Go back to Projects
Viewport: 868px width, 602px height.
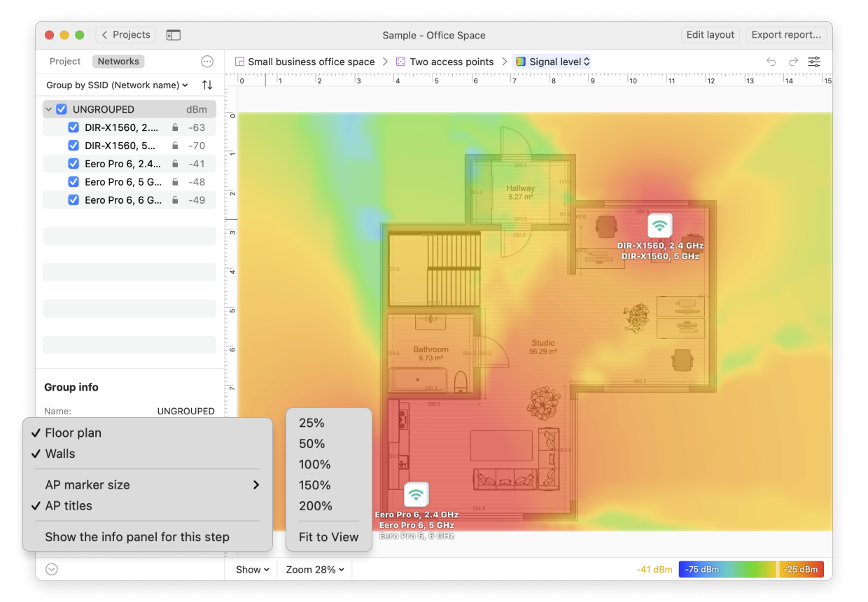pos(126,35)
